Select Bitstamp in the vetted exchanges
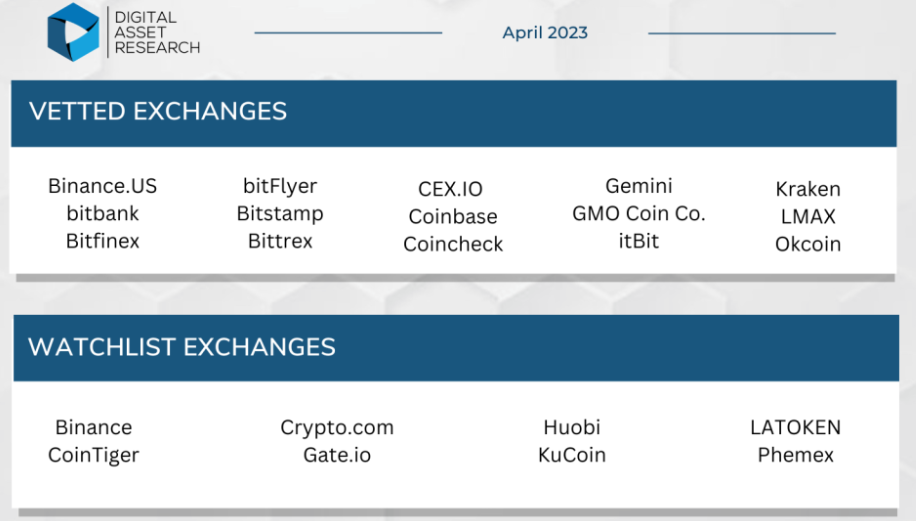916x521 pixels. pos(280,214)
